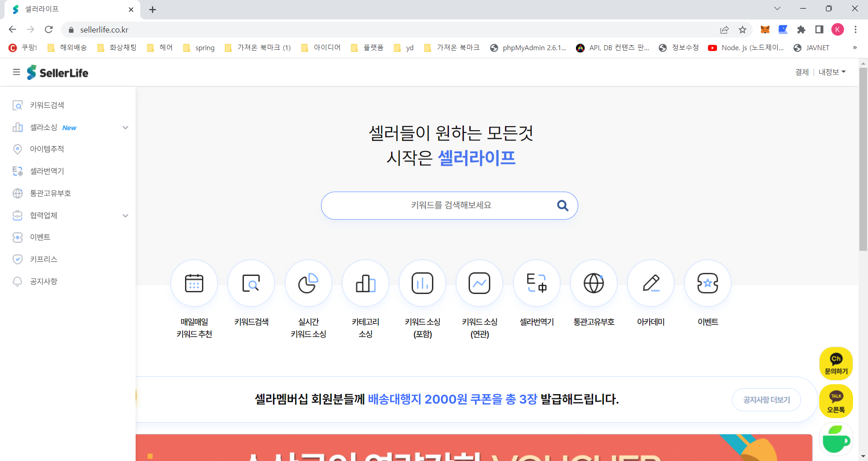Viewport: 868px width, 461px height.
Task: Open the Chrome profile K avatar
Action: click(837, 30)
